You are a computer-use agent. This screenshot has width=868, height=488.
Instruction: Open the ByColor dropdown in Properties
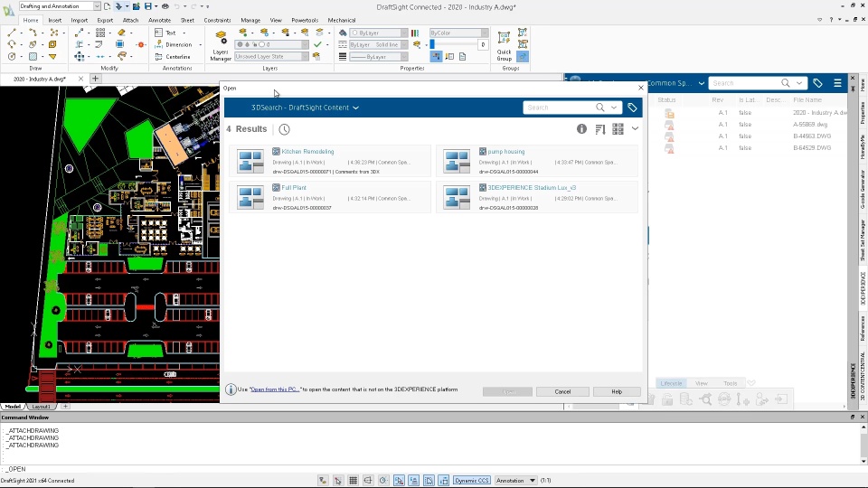(485, 33)
